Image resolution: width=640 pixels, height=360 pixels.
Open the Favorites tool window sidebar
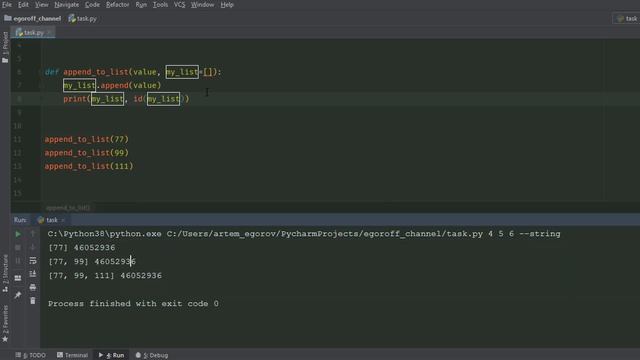coord(5,324)
